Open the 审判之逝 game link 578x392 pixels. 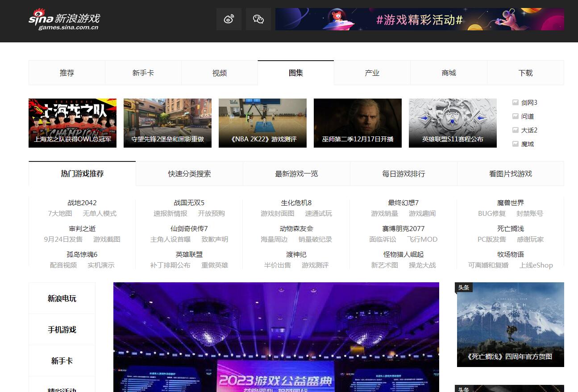82,229
